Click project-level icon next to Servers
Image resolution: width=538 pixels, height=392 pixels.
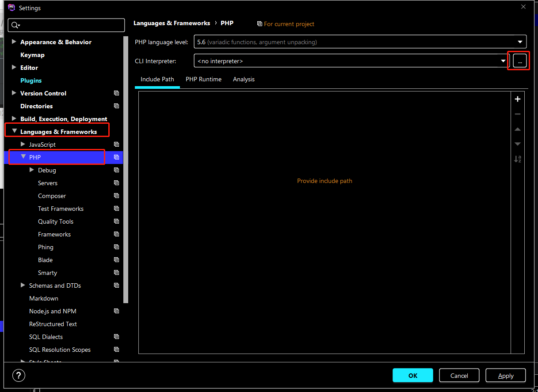pyautogui.click(x=117, y=183)
